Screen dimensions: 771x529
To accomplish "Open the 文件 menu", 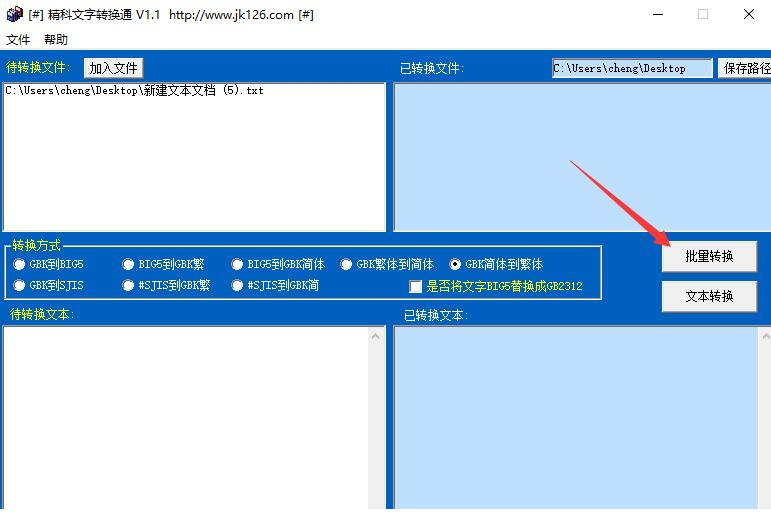I will coord(18,39).
